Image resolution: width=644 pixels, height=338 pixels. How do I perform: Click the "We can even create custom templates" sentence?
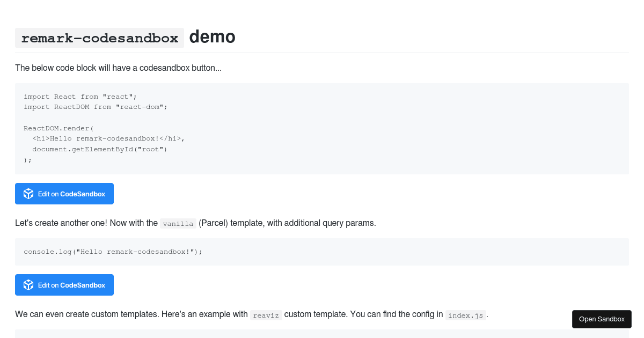click(x=131, y=314)
